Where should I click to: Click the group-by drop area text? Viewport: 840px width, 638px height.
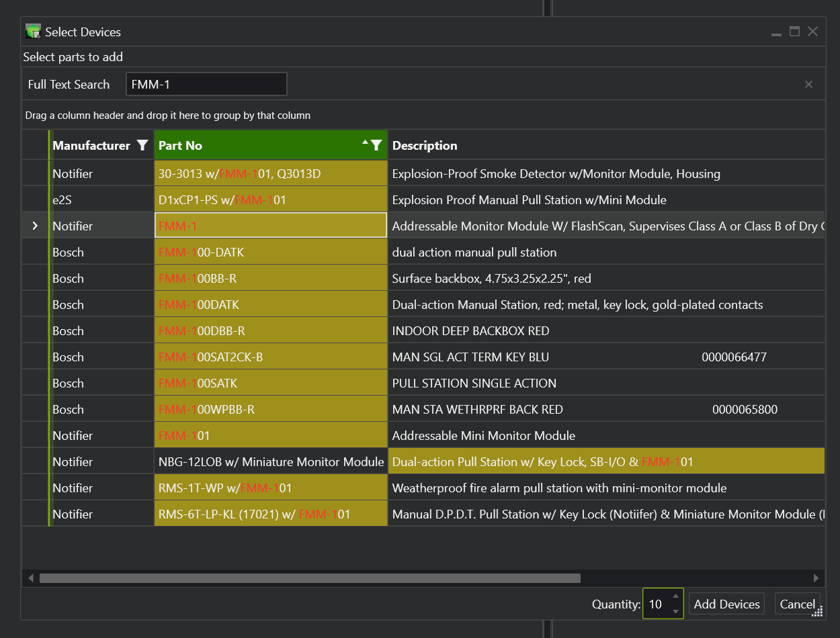pyautogui.click(x=167, y=115)
